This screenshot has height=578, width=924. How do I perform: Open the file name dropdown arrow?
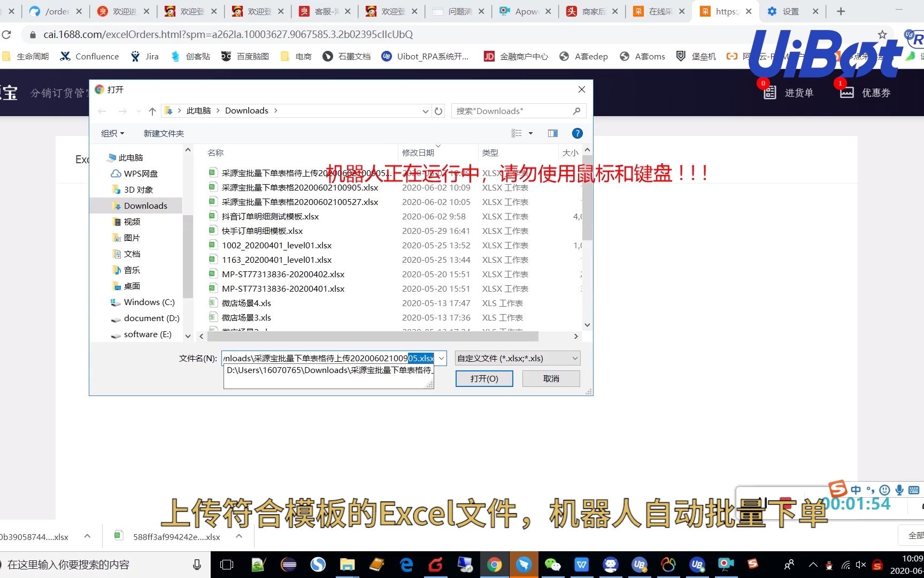tap(441, 358)
